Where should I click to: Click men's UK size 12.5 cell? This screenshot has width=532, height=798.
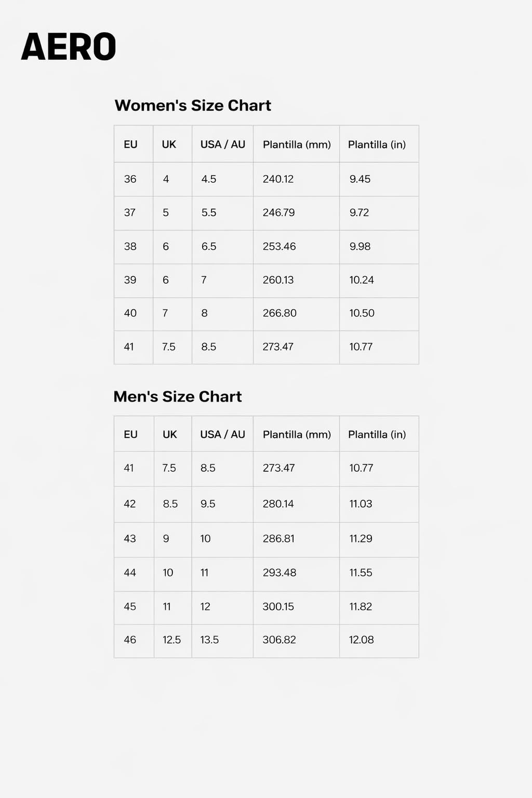(171, 640)
